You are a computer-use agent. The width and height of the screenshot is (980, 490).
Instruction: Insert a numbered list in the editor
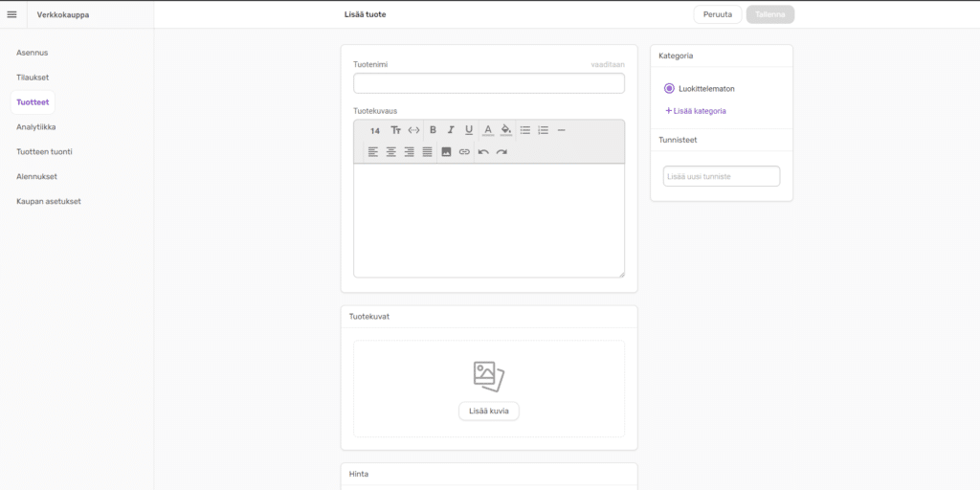click(544, 130)
